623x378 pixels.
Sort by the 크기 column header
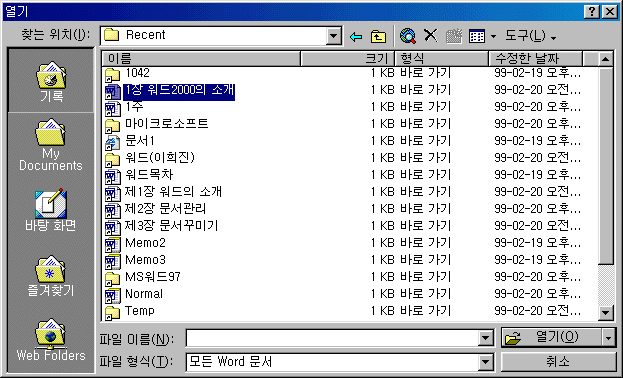[347, 59]
